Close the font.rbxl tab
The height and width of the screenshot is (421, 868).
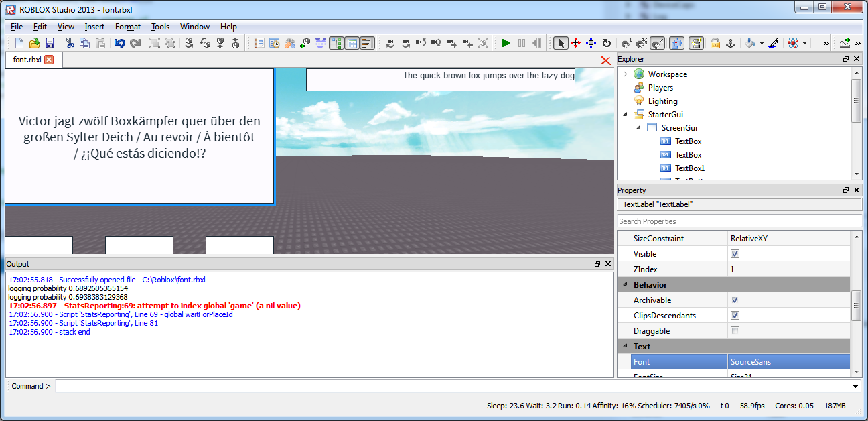tap(49, 60)
